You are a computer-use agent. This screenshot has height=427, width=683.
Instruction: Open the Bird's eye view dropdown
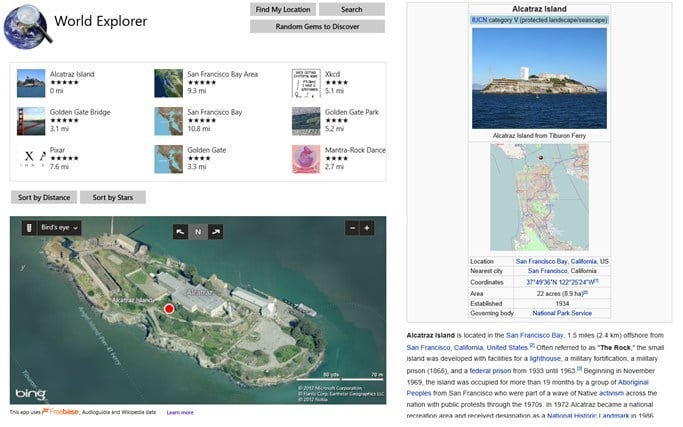[x=59, y=228]
